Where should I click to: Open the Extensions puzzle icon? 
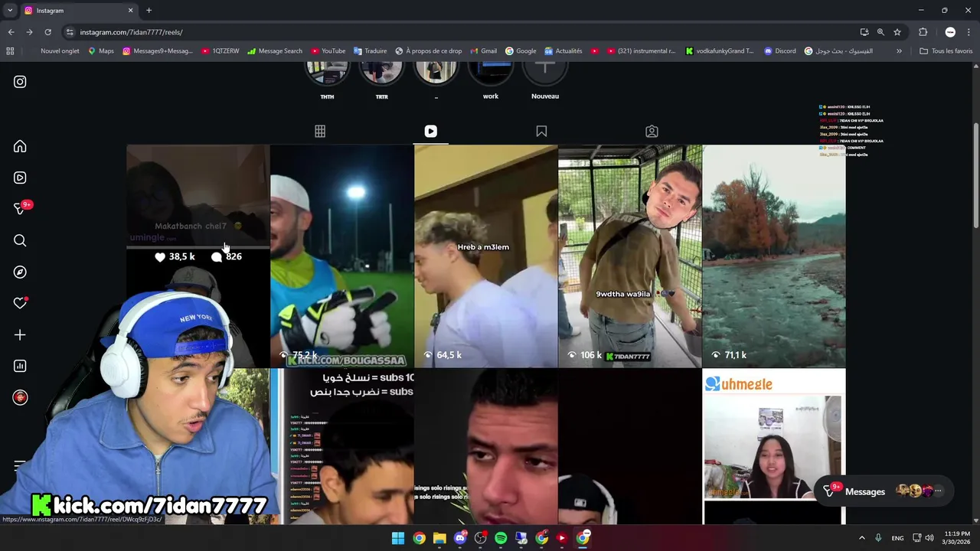(923, 32)
